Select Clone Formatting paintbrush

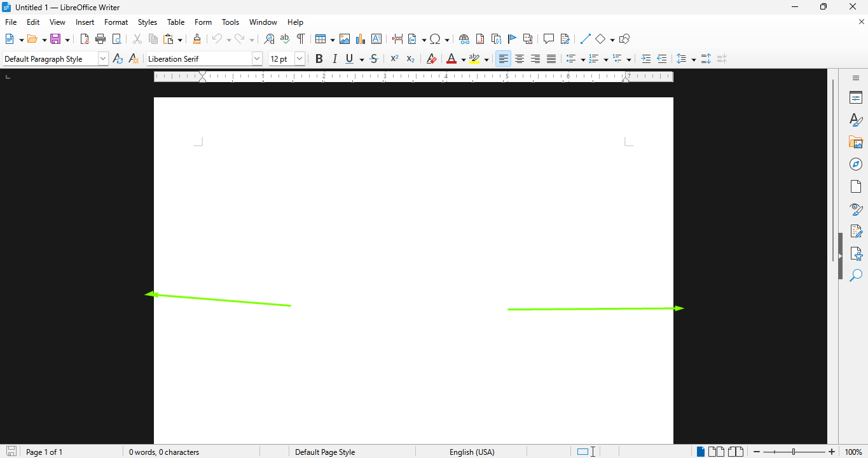click(196, 39)
